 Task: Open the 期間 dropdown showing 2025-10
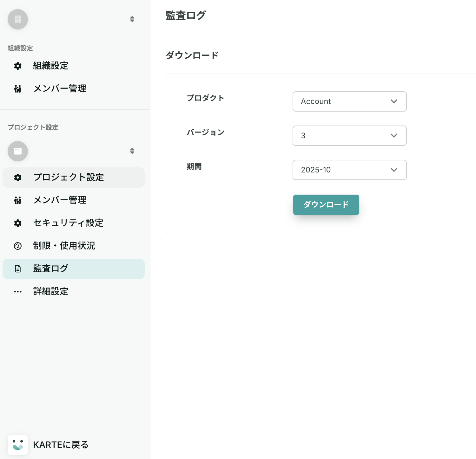tap(350, 170)
